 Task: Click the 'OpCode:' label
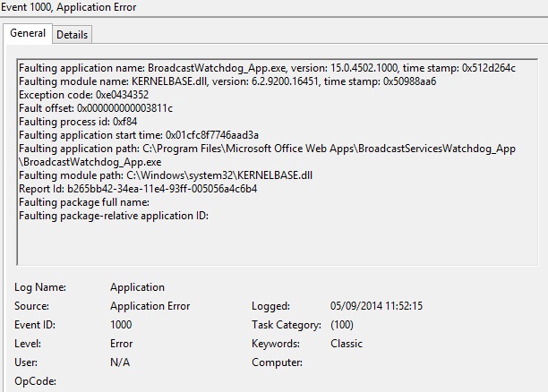pyautogui.click(x=35, y=381)
